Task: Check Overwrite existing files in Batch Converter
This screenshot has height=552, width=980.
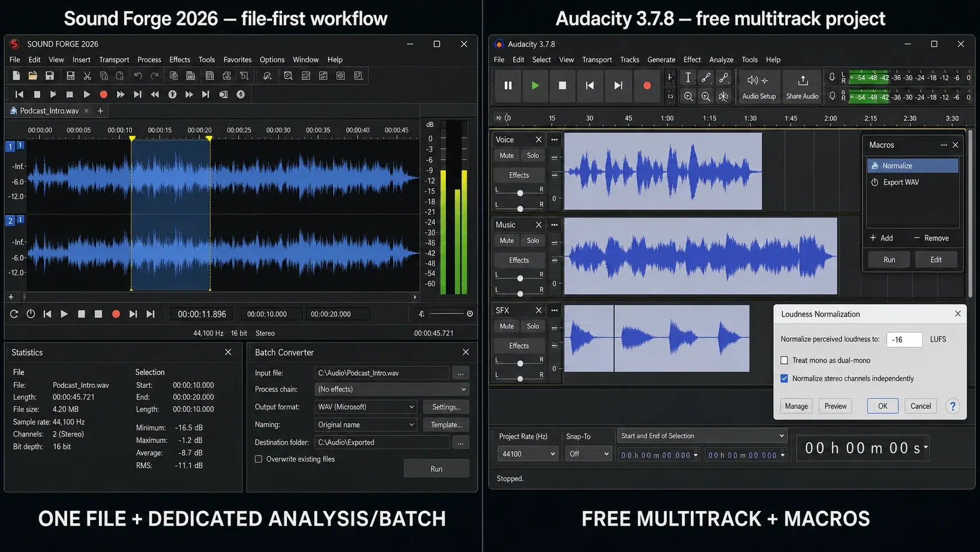Action: tap(259, 459)
